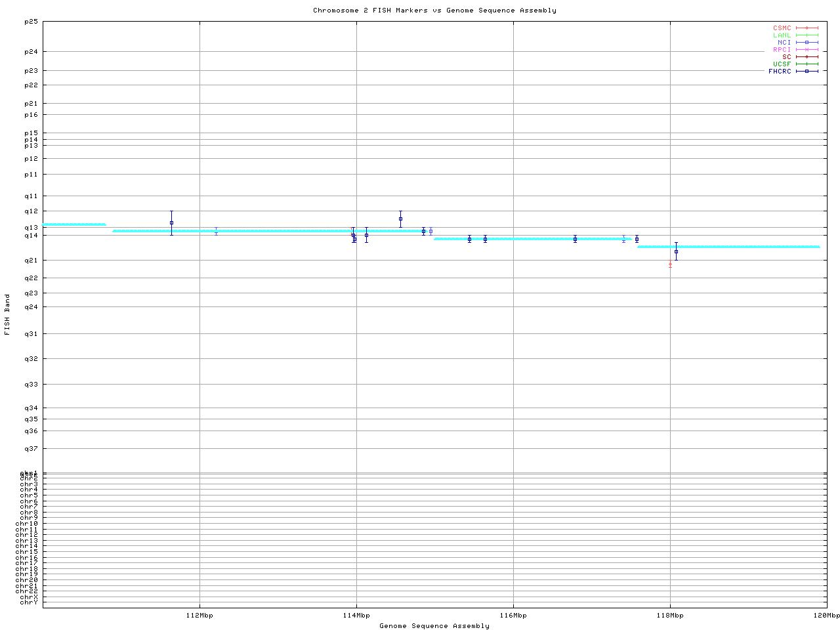Click the 'FISH Band' y-axis title

pyautogui.click(x=8, y=314)
